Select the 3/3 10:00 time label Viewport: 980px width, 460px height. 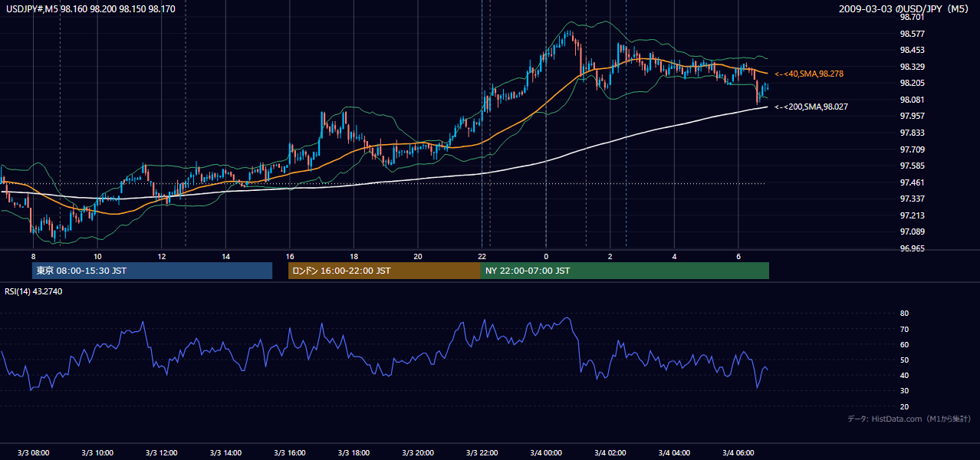tap(97, 452)
